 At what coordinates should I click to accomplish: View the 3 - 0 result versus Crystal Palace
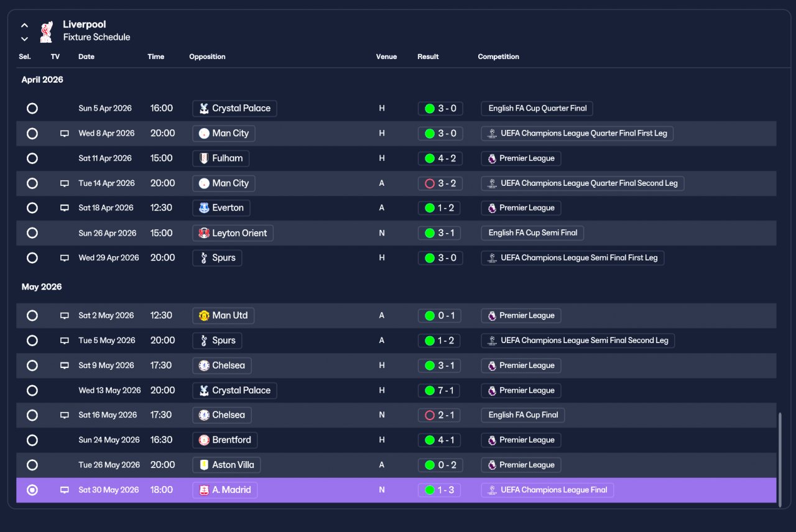point(440,108)
